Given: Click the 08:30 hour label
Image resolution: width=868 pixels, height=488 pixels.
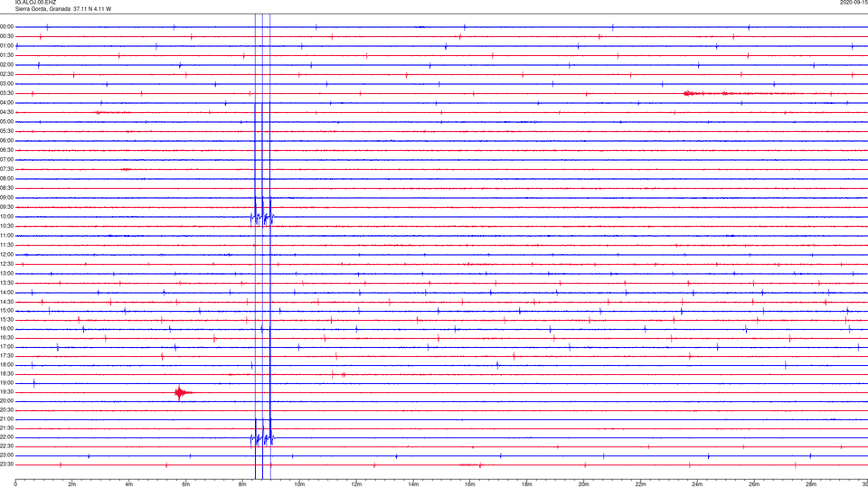Looking at the screenshot, I should 7,188.
